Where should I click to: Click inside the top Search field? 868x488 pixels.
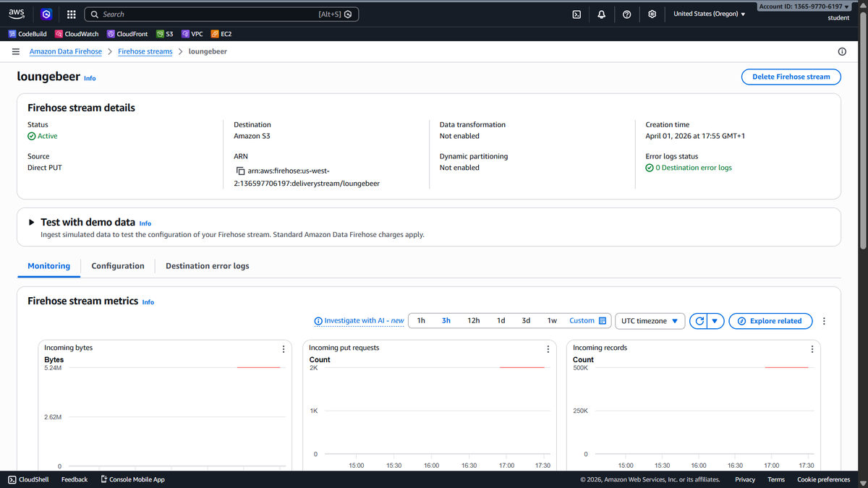click(x=221, y=14)
